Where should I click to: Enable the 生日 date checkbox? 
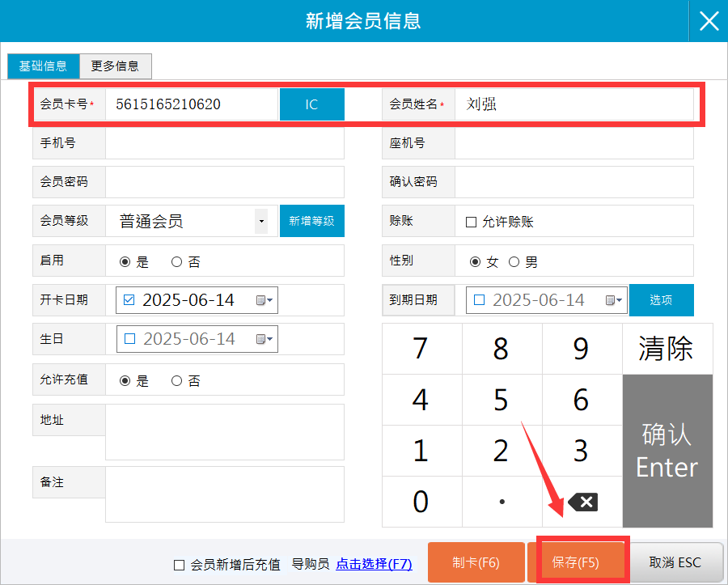(x=129, y=339)
